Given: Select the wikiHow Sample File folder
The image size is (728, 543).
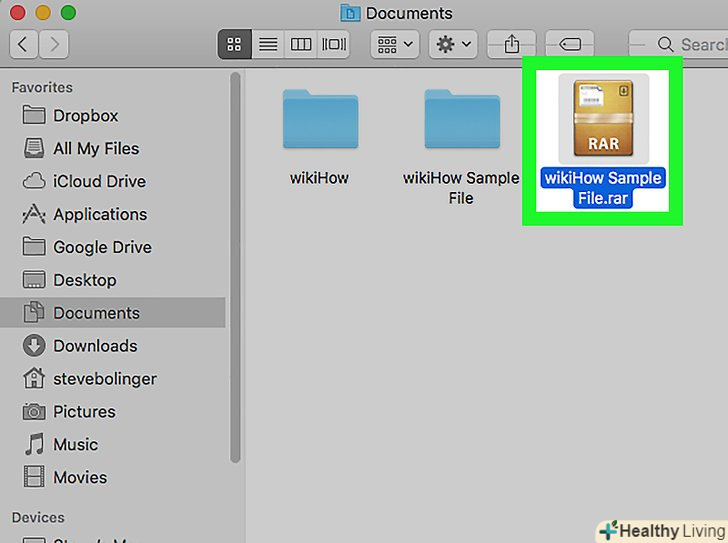Looking at the screenshot, I should pyautogui.click(x=462, y=119).
